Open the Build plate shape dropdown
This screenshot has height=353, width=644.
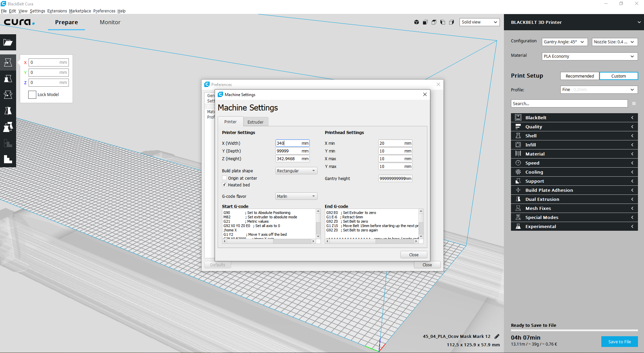(296, 171)
